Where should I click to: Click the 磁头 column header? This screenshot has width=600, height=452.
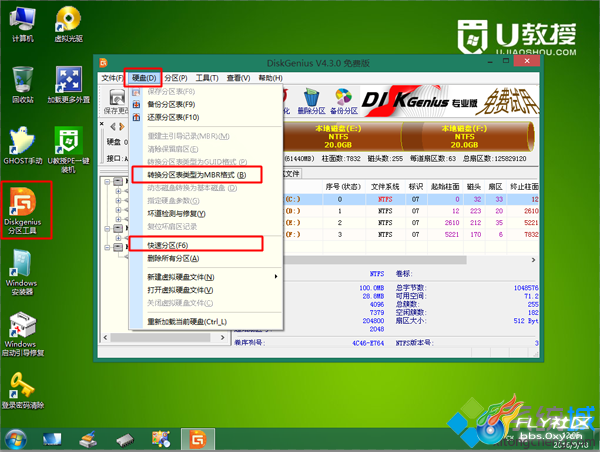pos(474,186)
